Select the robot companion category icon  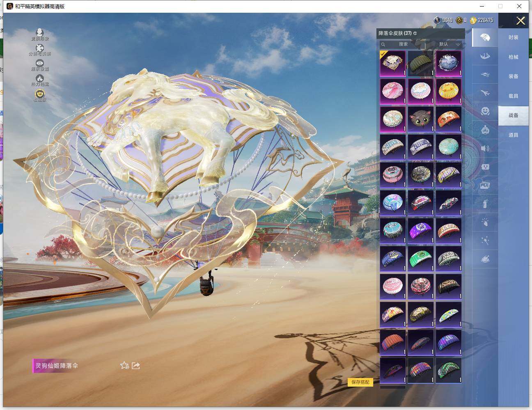pos(485,130)
